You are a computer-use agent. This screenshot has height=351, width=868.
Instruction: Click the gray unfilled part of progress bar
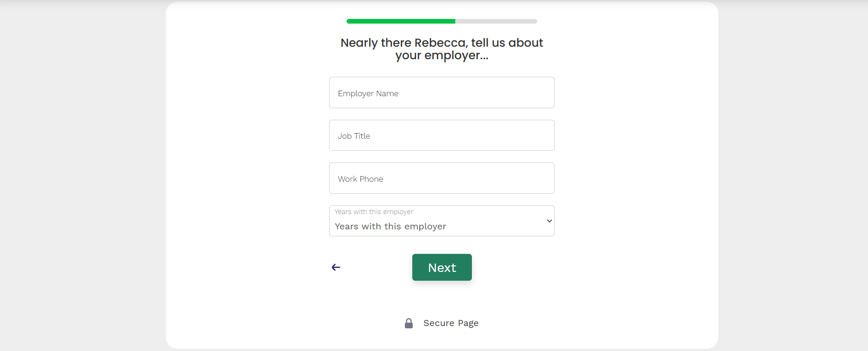pyautogui.click(x=496, y=21)
